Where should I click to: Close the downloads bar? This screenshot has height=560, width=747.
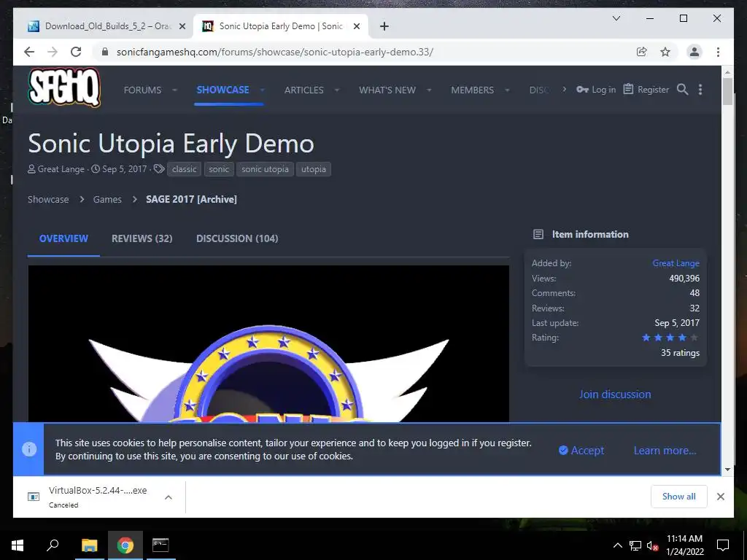pyautogui.click(x=720, y=497)
